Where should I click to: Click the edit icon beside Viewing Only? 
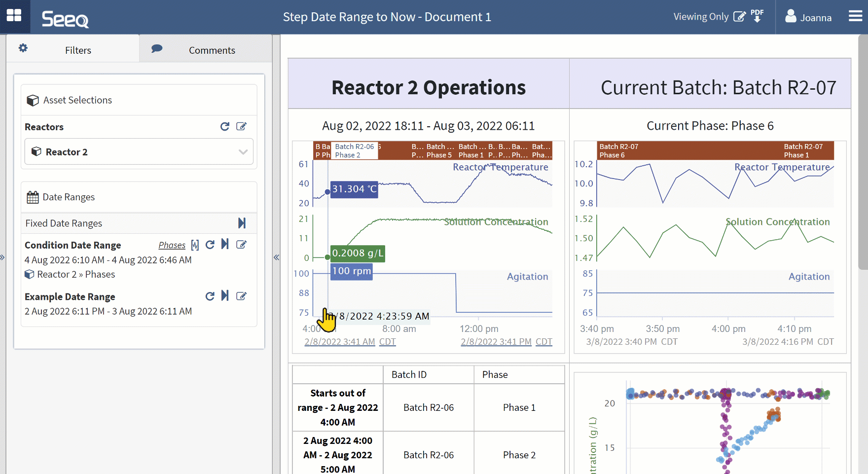739,17
